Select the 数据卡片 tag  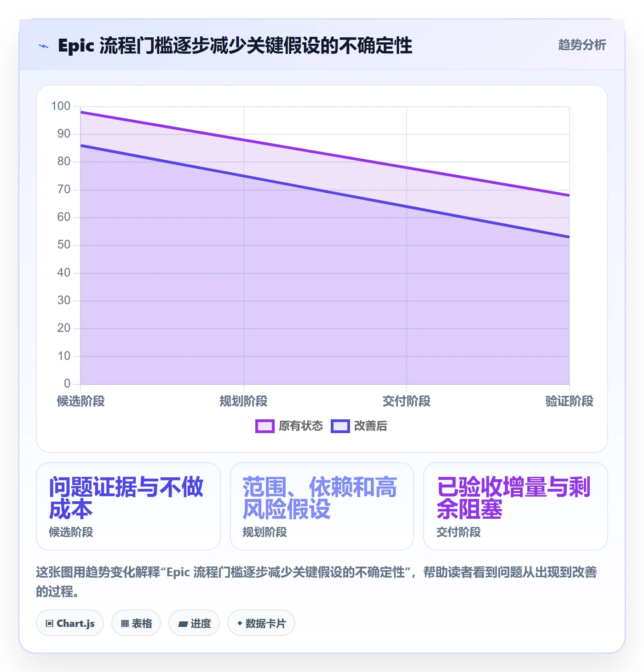261,623
